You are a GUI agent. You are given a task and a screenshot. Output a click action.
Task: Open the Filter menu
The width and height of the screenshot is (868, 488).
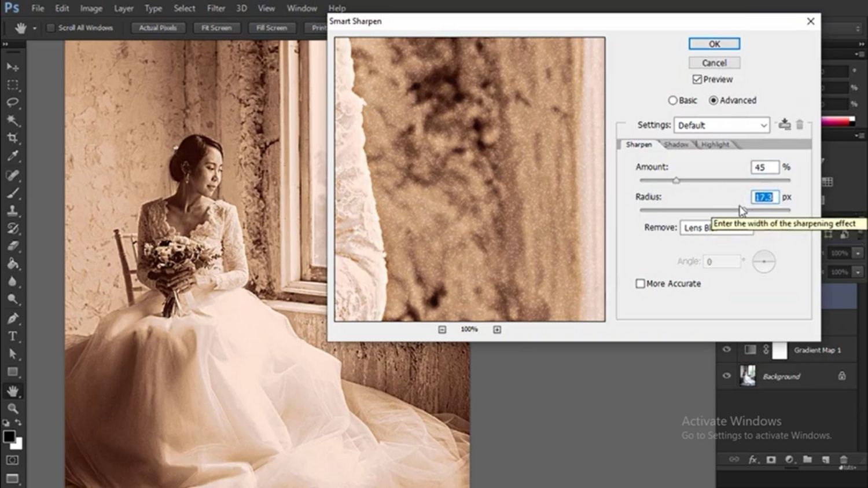pyautogui.click(x=216, y=8)
